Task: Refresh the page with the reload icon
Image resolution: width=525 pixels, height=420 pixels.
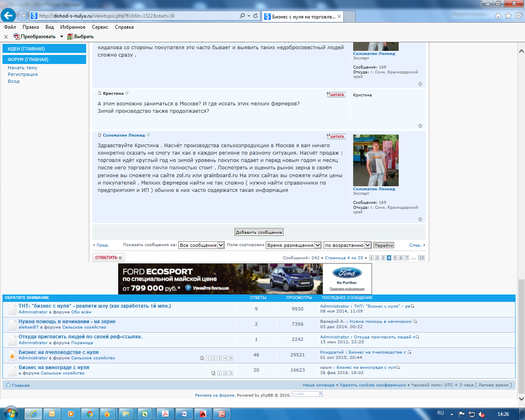Action: coord(256,16)
